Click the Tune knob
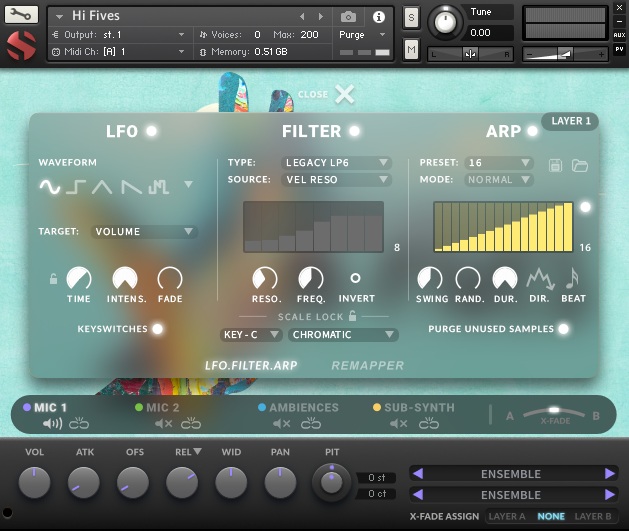Screen dimensions: 629x531 [445, 22]
